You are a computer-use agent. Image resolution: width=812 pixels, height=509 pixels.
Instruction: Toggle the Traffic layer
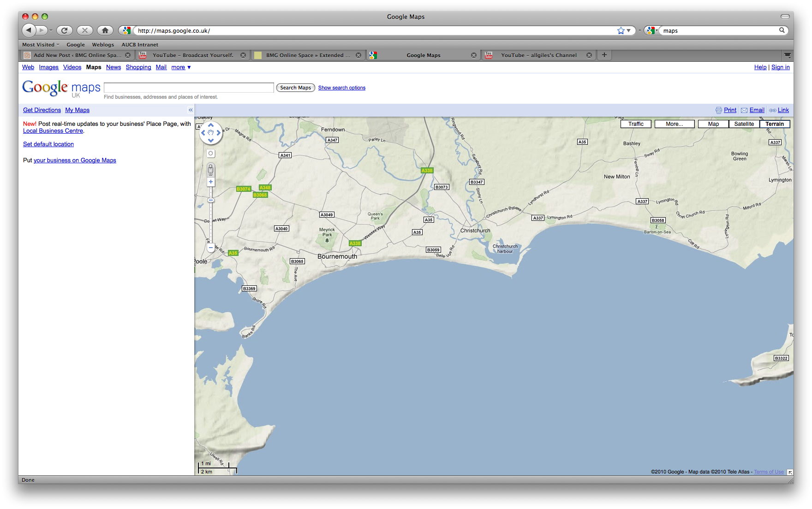tap(636, 124)
